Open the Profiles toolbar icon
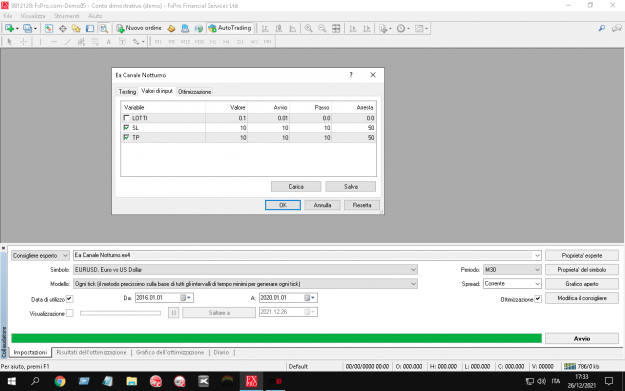The height and width of the screenshot is (391, 625). click(x=28, y=28)
